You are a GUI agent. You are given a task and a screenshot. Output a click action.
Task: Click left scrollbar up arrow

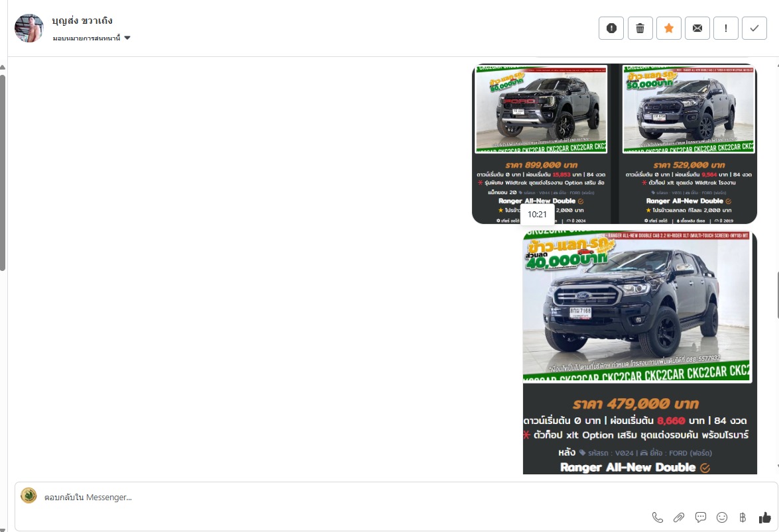click(3, 67)
